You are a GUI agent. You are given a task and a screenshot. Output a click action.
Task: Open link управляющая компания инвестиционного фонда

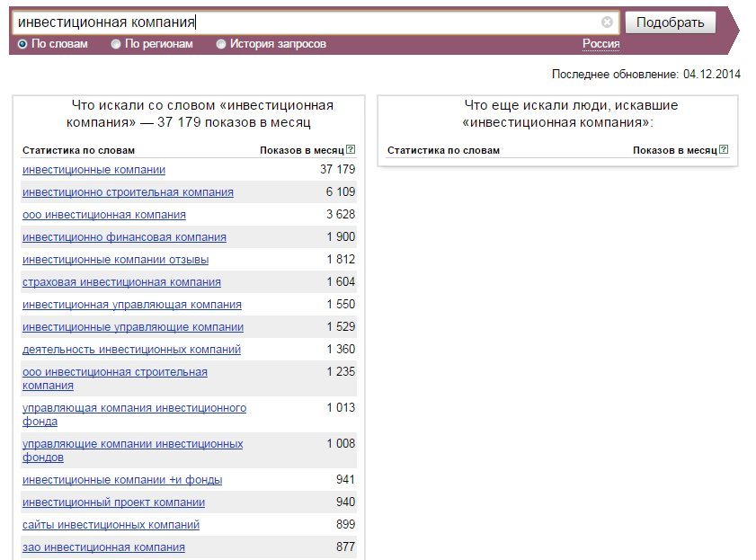[x=135, y=414]
